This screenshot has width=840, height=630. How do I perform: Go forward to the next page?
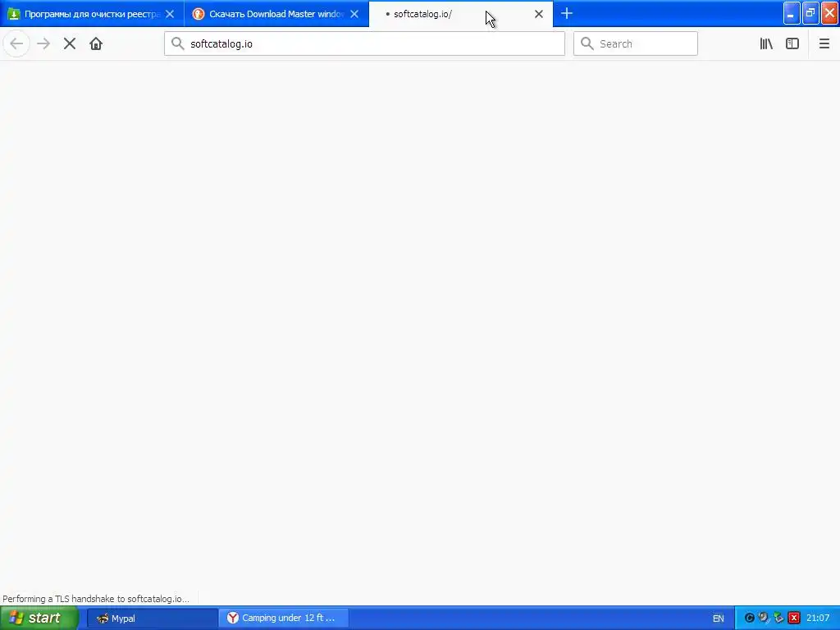click(x=43, y=44)
